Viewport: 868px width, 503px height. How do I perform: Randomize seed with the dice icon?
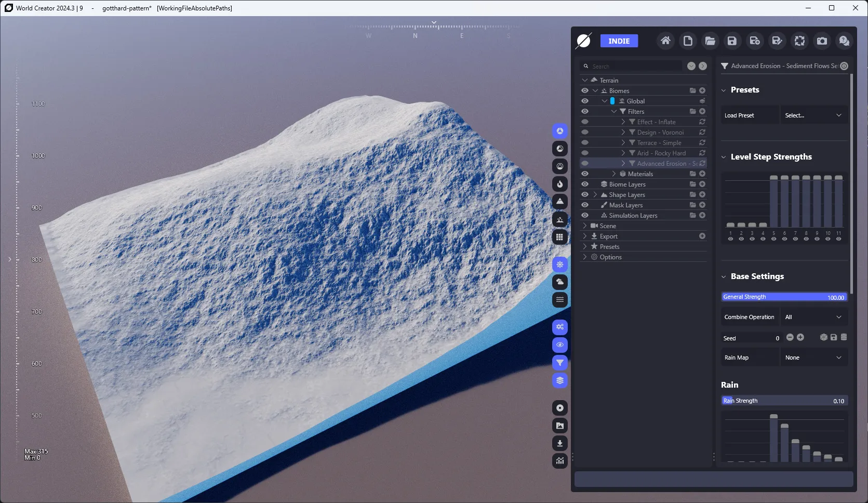click(x=823, y=337)
